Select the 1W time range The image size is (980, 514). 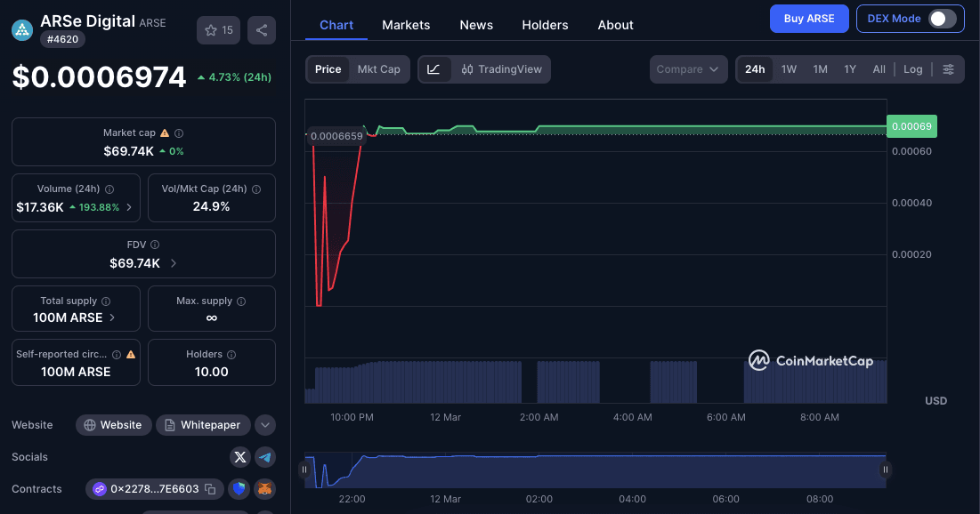(789, 68)
